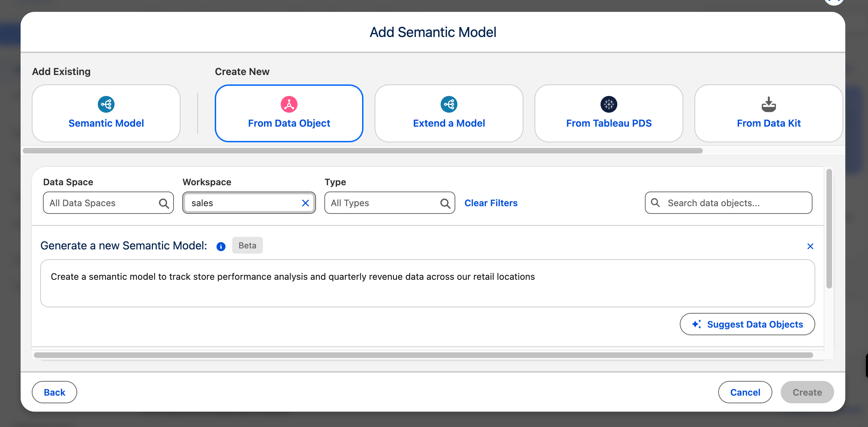Clear the sales workspace value
Image resolution: width=868 pixels, height=427 pixels.
[306, 203]
